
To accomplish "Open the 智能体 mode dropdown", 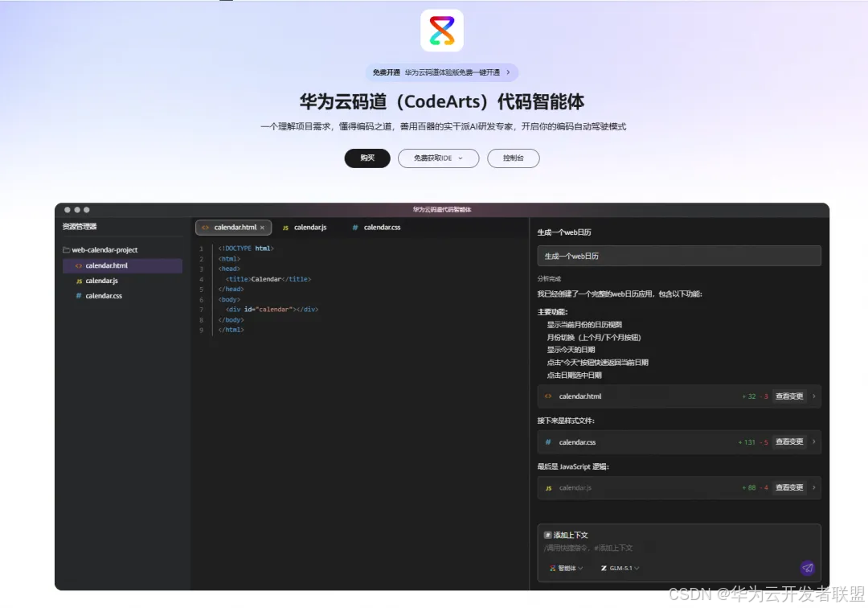I will pos(566,568).
